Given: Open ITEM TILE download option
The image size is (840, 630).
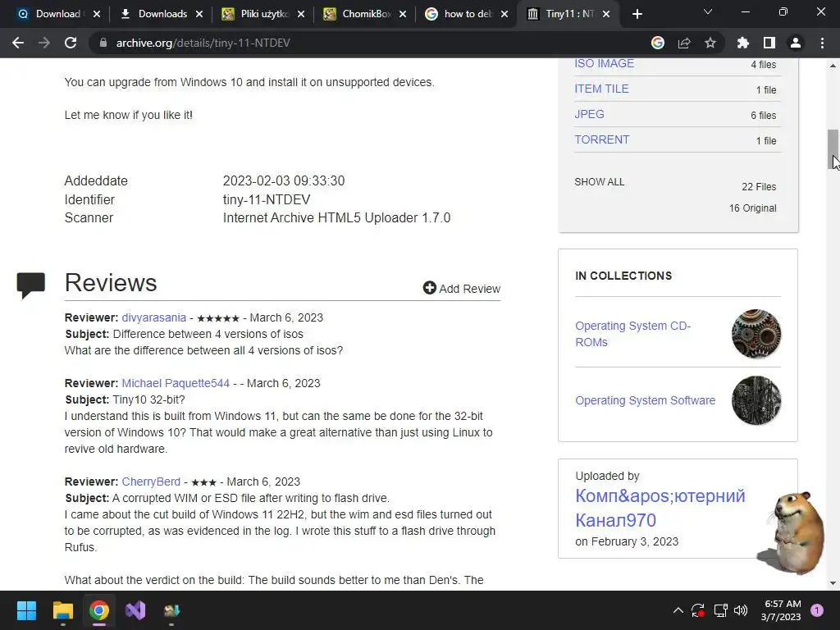Looking at the screenshot, I should tap(601, 89).
